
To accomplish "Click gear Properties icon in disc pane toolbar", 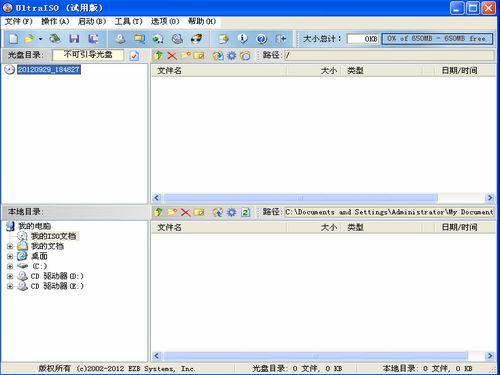I will coord(231,55).
